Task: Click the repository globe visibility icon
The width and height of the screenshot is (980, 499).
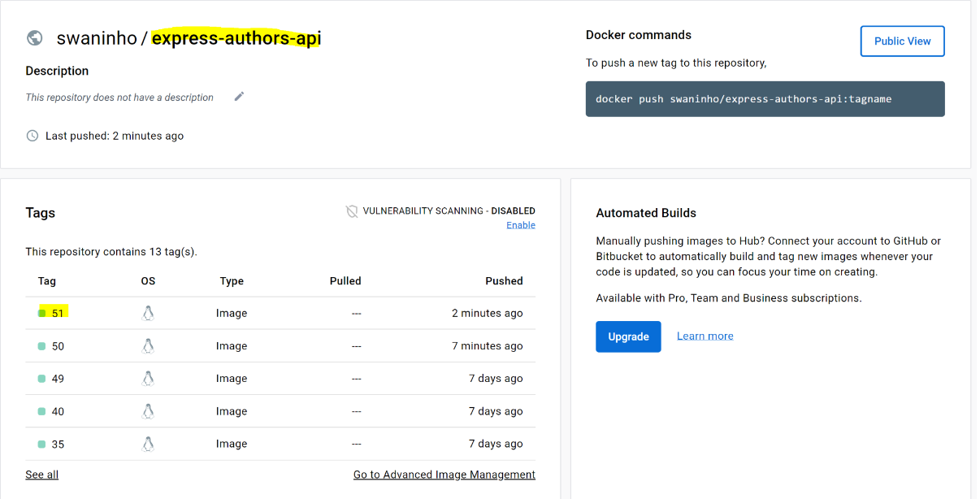Action: [x=33, y=37]
